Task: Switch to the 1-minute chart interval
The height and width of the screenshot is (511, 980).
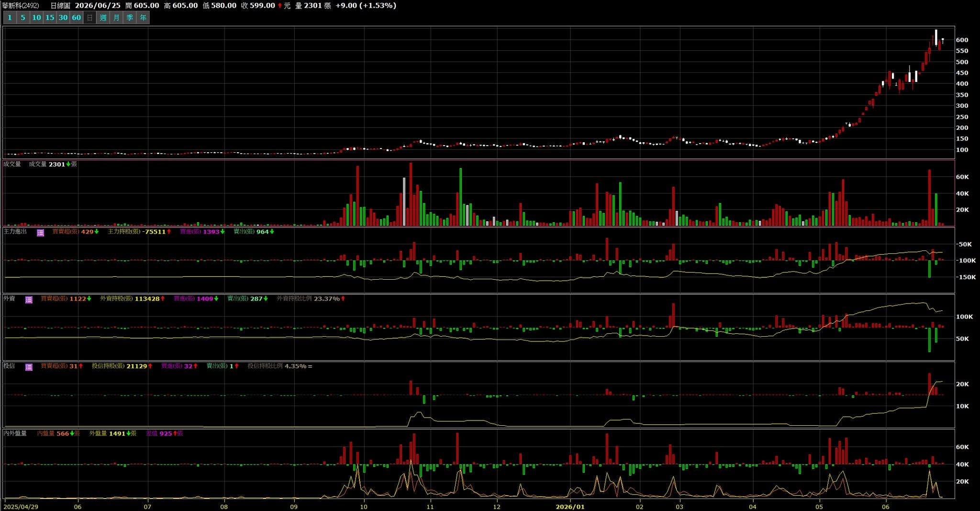Action: (x=10, y=18)
